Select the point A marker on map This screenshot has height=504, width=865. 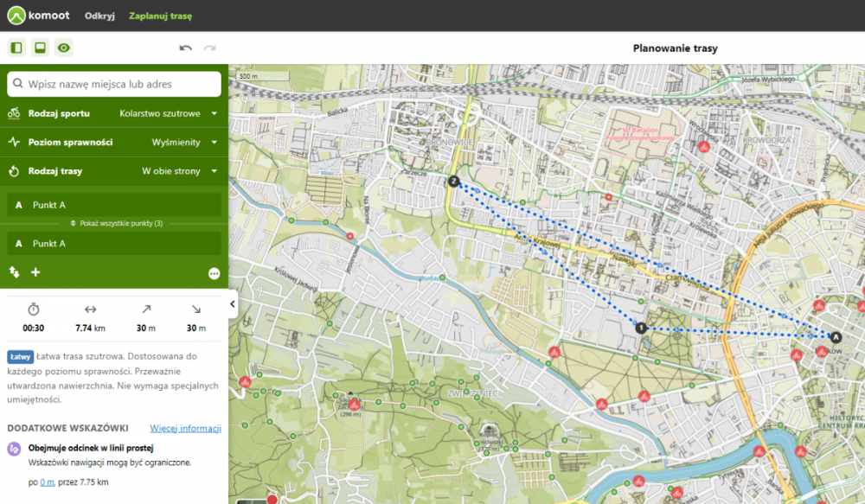coord(836,337)
